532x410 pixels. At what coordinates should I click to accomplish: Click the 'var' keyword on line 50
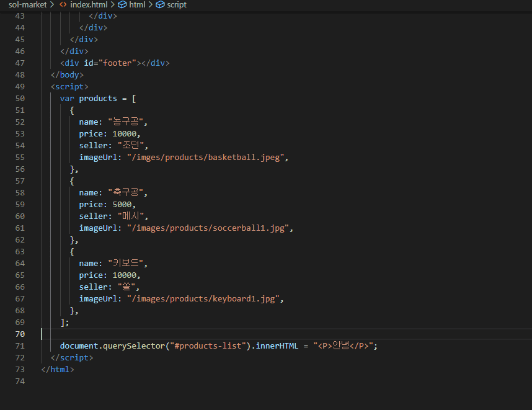point(67,99)
